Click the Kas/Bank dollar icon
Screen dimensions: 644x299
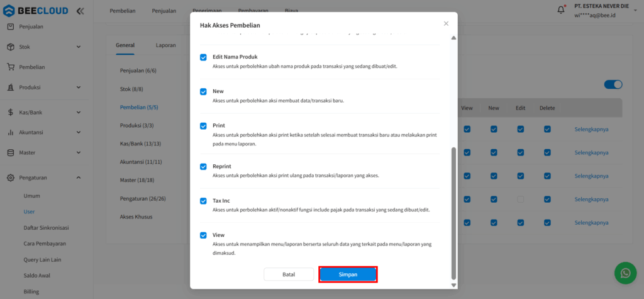coord(11,113)
